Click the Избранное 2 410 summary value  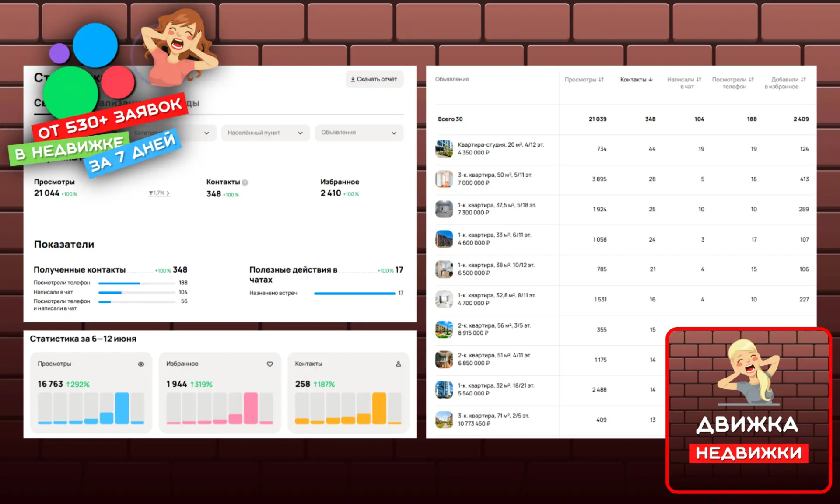331,193
